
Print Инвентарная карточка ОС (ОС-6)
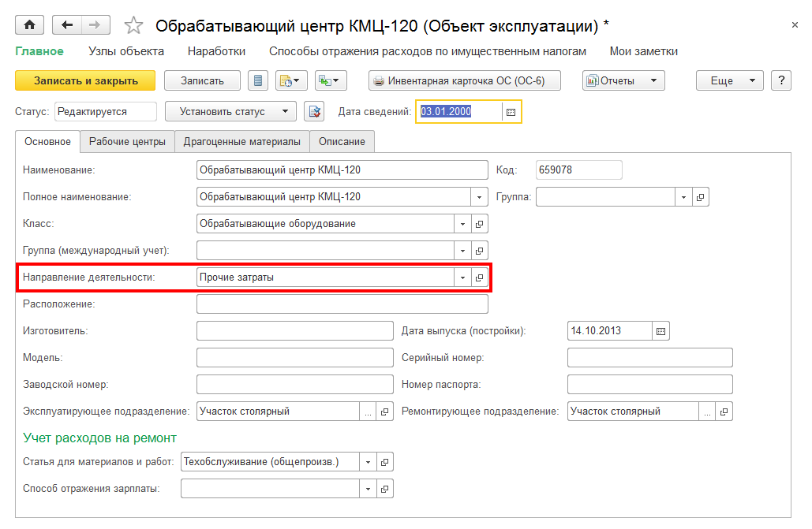click(465, 80)
